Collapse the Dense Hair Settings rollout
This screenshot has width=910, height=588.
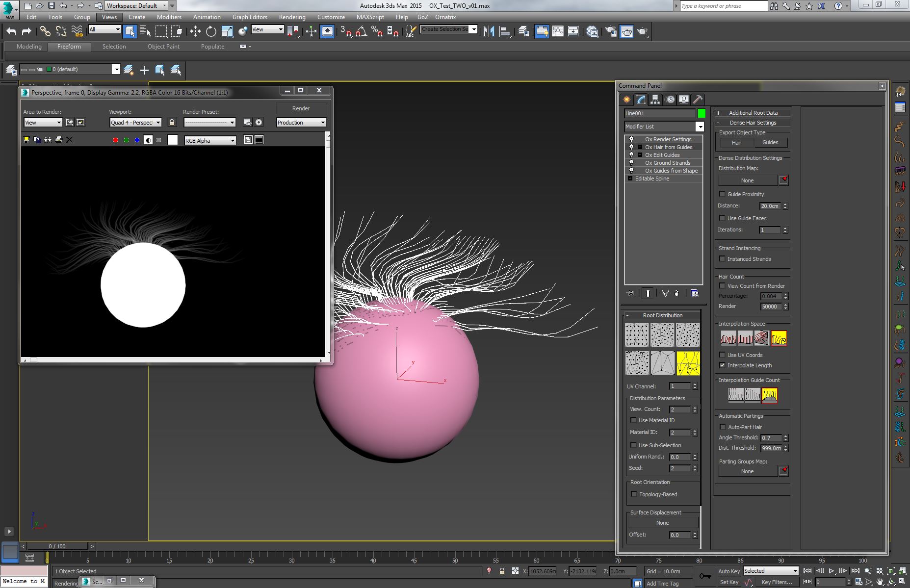[753, 123]
